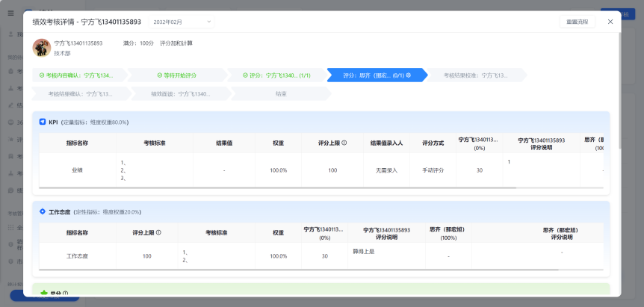Select the 考核内容确认 process step

80,75
